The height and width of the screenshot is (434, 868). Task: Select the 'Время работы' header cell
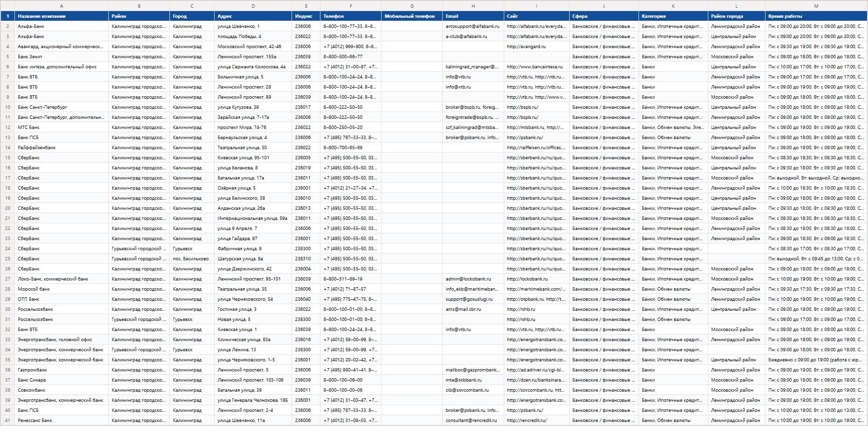pyautogui.click(x=816, y=16)
